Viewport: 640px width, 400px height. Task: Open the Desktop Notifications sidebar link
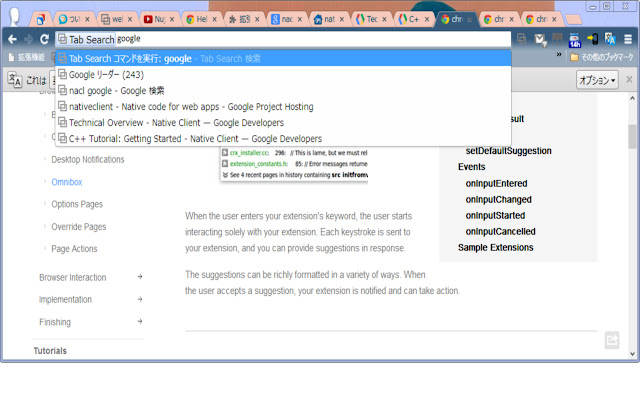click(88, 160)
